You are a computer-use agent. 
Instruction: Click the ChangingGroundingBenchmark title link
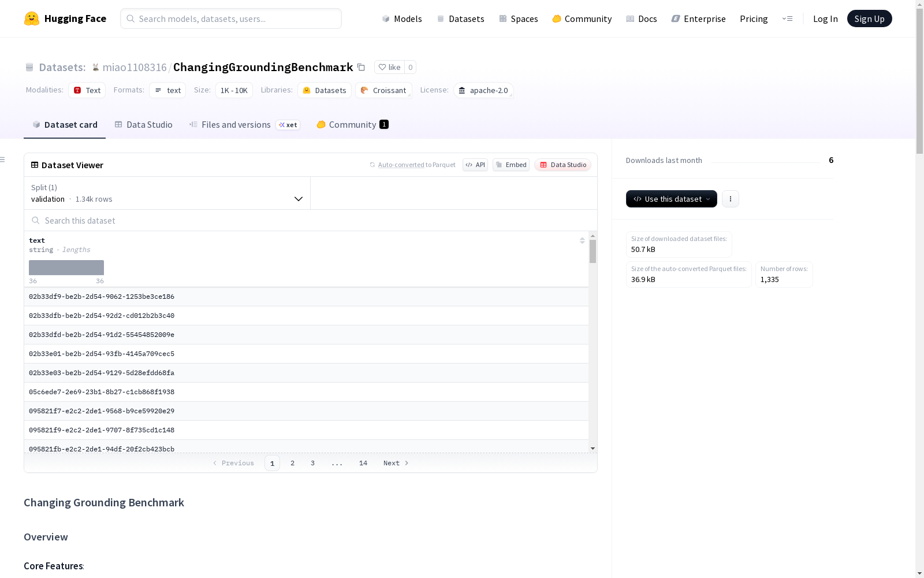(x=263, y=67)
